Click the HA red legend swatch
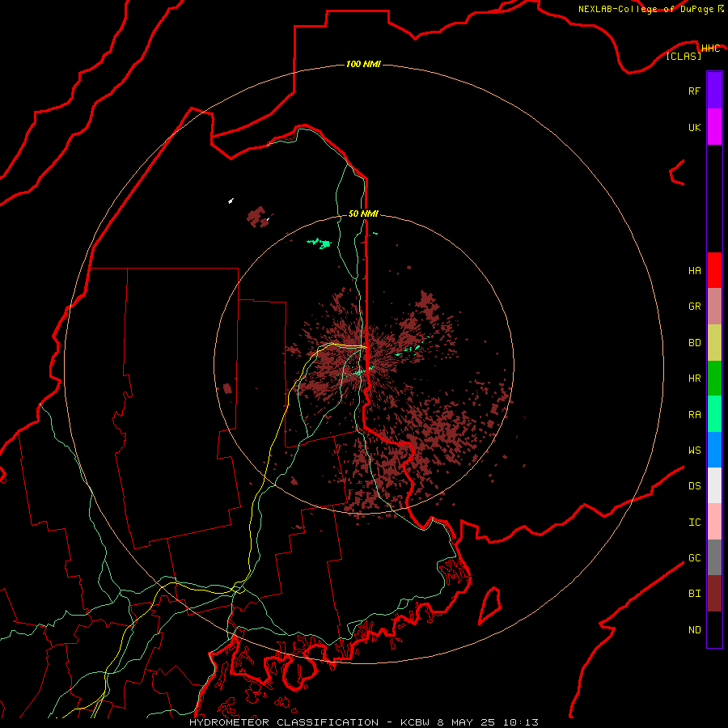The height and width of the screenshot is (728, 728). 714,270
